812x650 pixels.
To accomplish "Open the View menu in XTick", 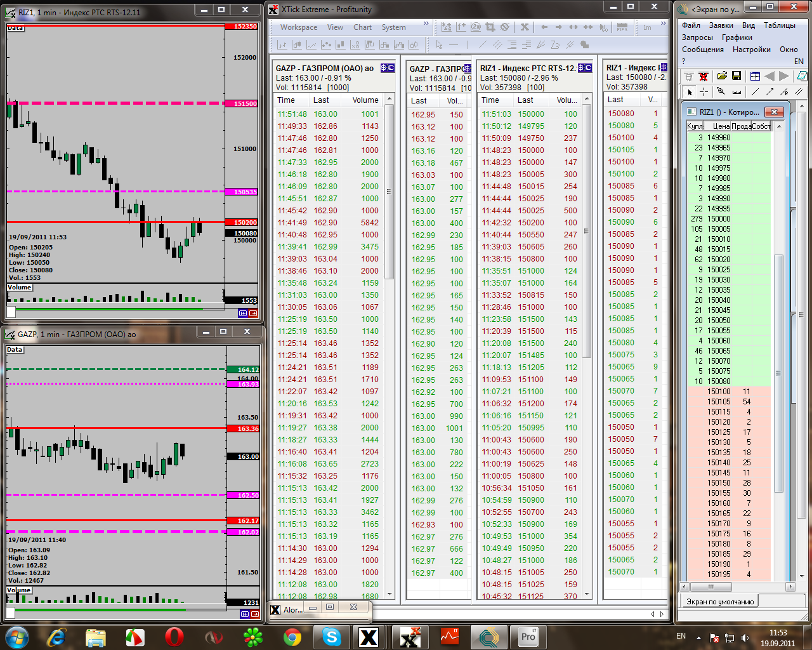I will coord(335,27).
